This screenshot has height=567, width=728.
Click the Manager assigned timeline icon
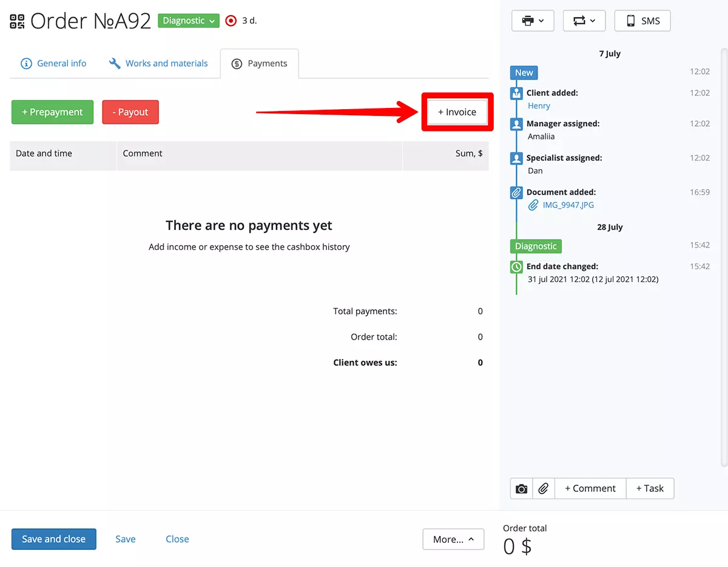tap(516, 124)
